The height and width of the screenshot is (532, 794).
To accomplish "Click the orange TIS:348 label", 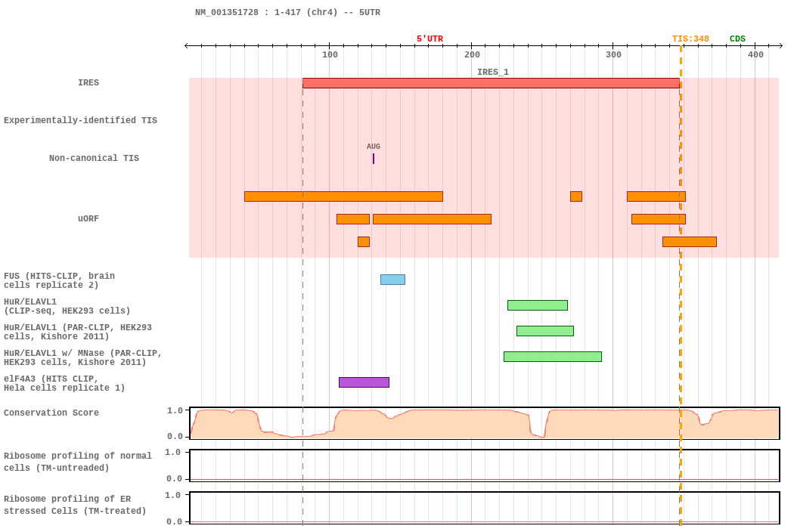I will click(x=690, y=39).
